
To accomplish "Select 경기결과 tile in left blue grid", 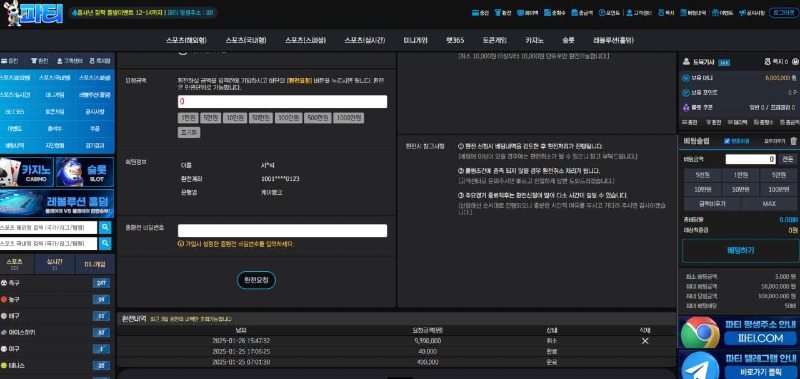I will 95,145.
